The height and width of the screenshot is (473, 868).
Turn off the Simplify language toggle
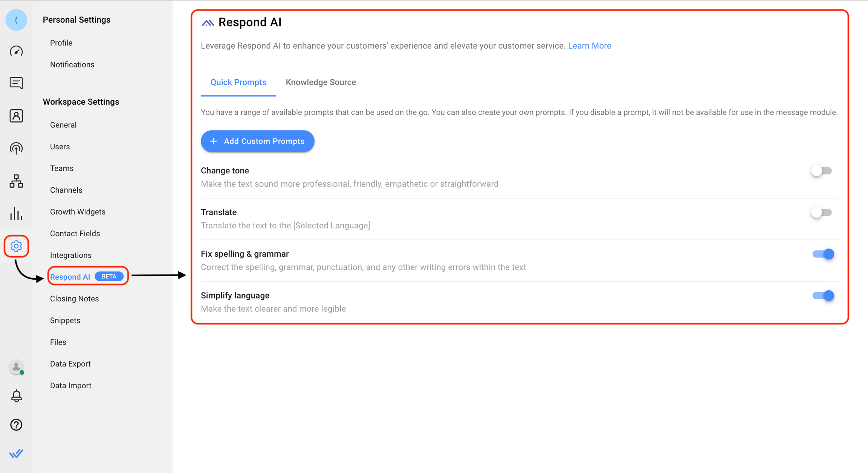coord(823,296)
